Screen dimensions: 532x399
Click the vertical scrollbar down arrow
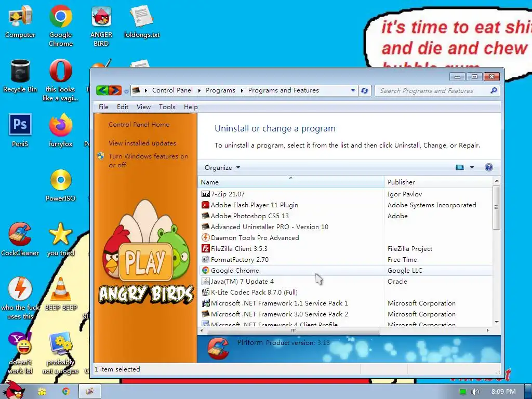coord(496,322)
